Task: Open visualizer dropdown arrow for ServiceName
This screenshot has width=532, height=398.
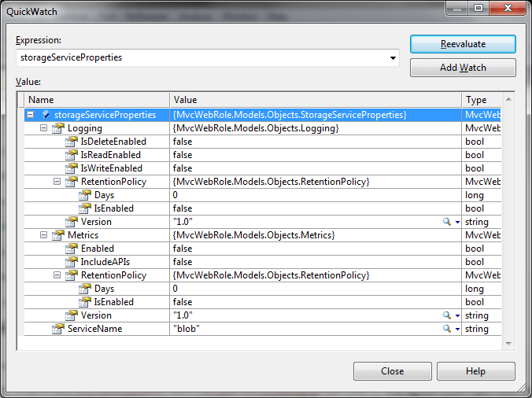Action: click(457, 329)
